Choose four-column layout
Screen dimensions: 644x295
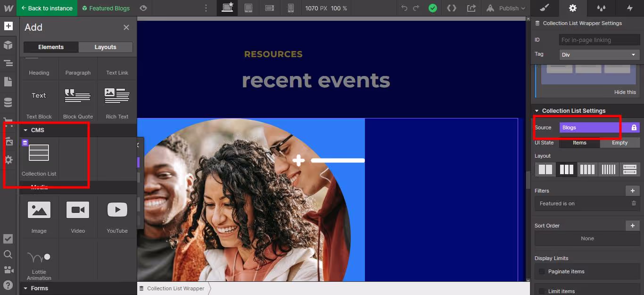(587, 169)
